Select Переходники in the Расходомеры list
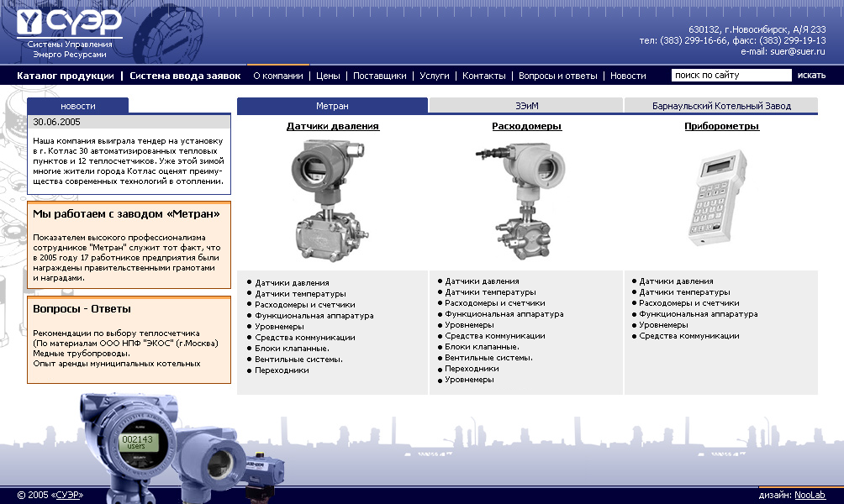Screen dimensions: 844x504 (472, 369)
